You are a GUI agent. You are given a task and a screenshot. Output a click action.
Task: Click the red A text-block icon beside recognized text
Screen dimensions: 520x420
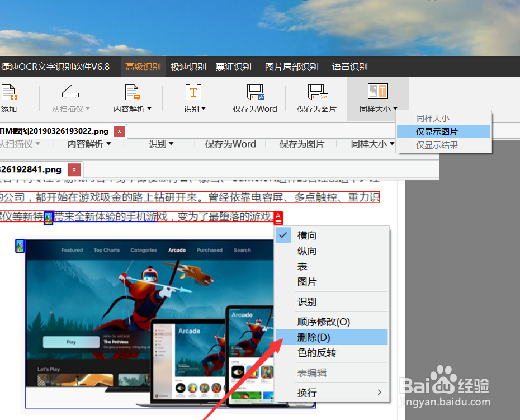[x=280, y=218]
